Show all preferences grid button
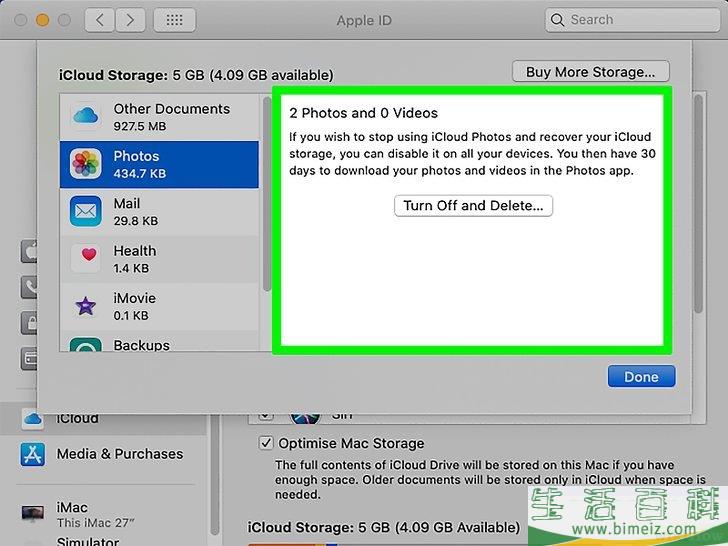 pyautogui.click(x=175, y=20)
